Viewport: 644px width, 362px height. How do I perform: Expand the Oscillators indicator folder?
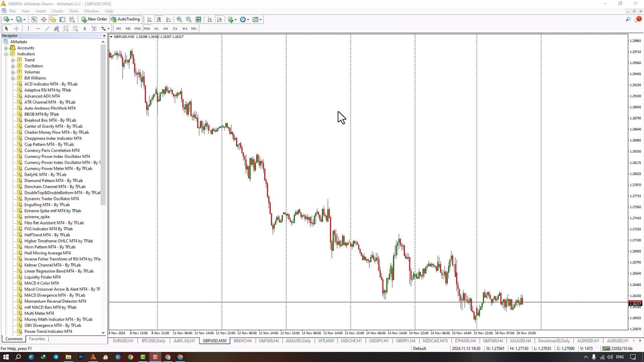(13, 66)
